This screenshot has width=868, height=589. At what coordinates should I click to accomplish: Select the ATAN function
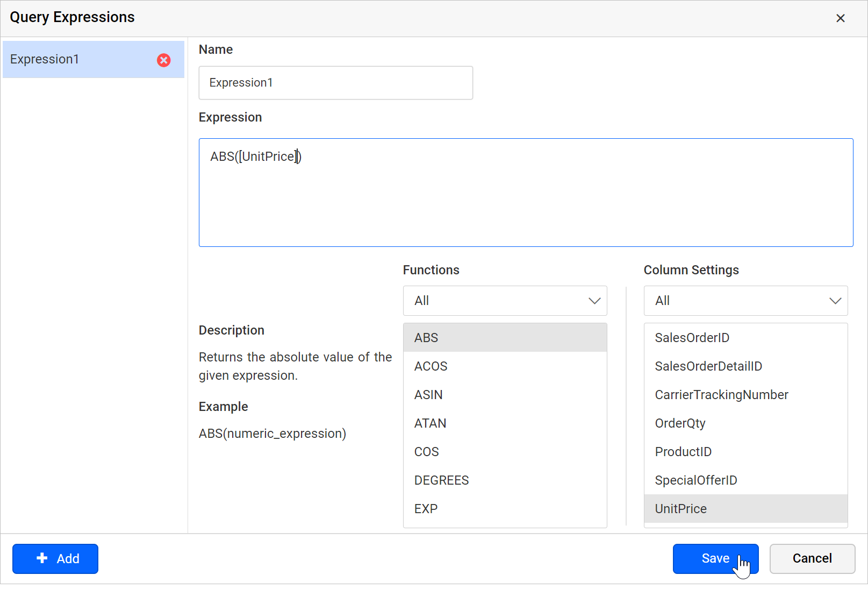pos(505,423)
